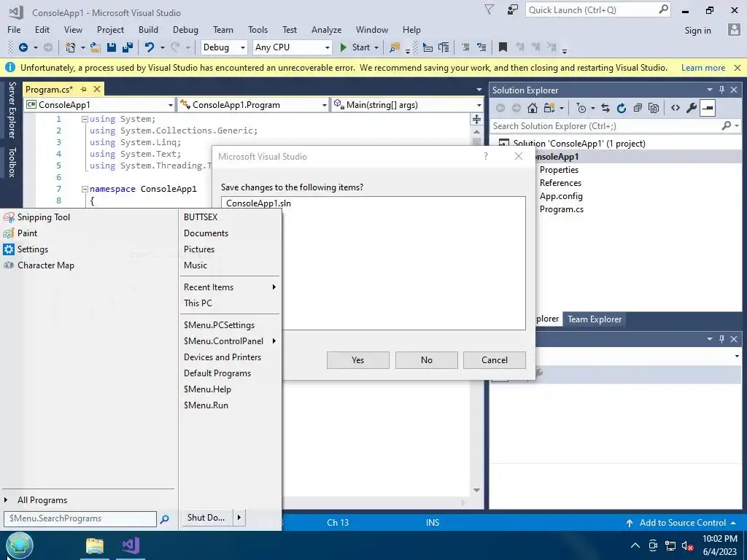Click the notifications flag icon in title bar
Viewport: 747px width, 560px height.
pyautogui.click(x=489, y=9)
